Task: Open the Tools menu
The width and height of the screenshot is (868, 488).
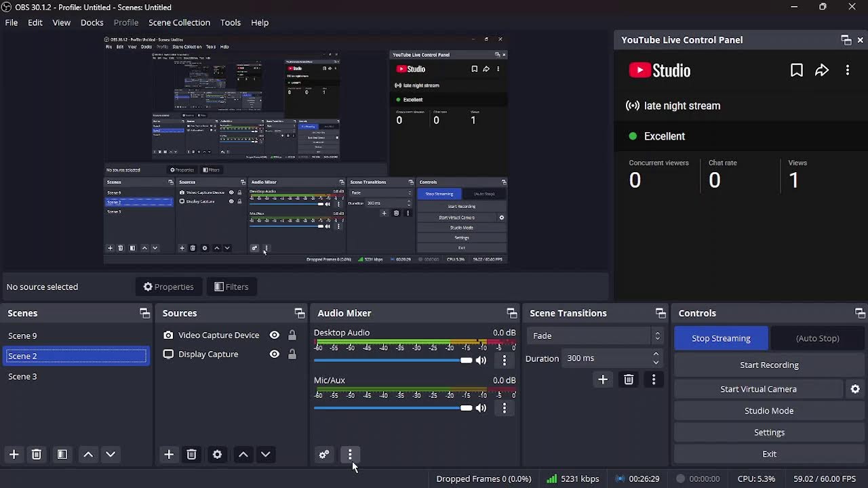Action: [x=231, y=22]
